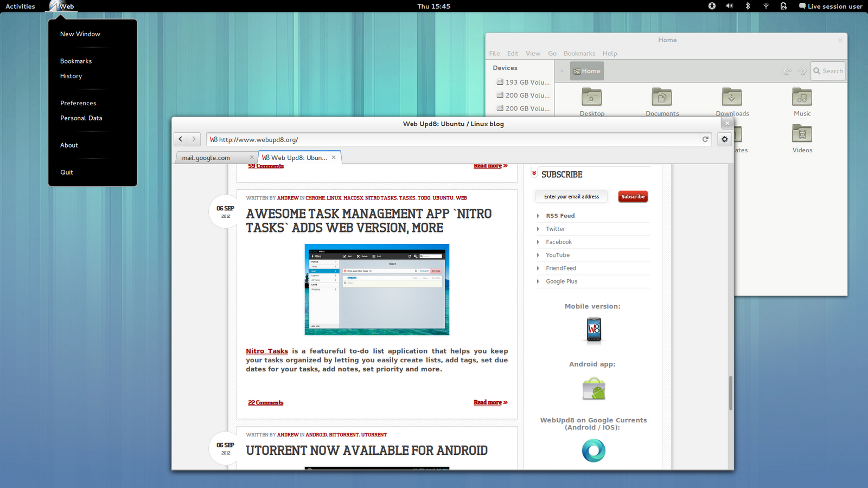Choose Quit from Web app menu

[67, 172]
